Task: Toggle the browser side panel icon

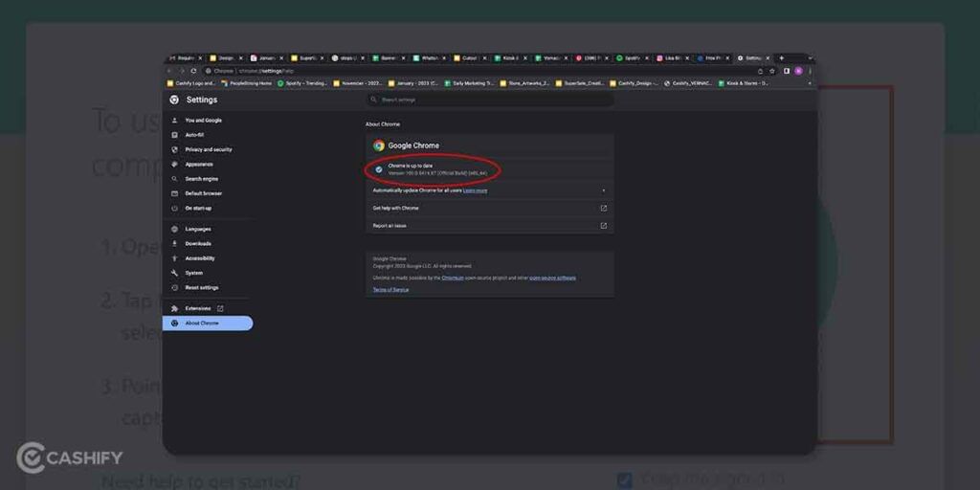Action: pyautogui.click(x=787, y=71)
